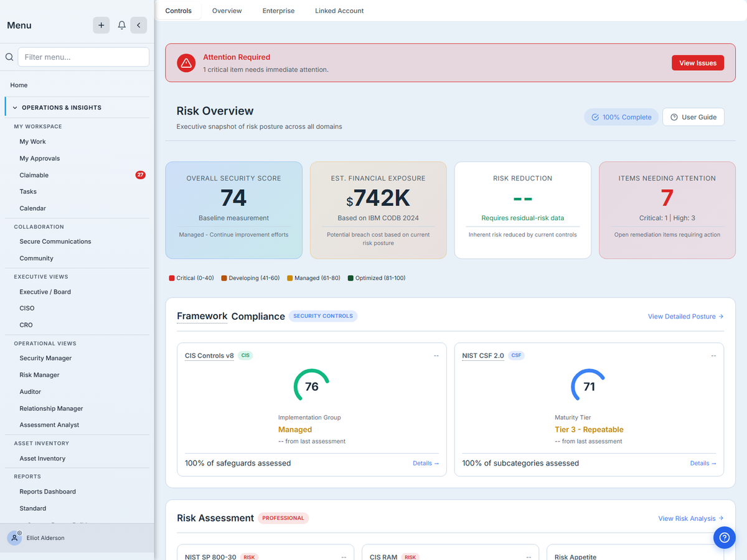Click the CIS RAM card title
Viewport: 747px width, 560px height.
383,557
